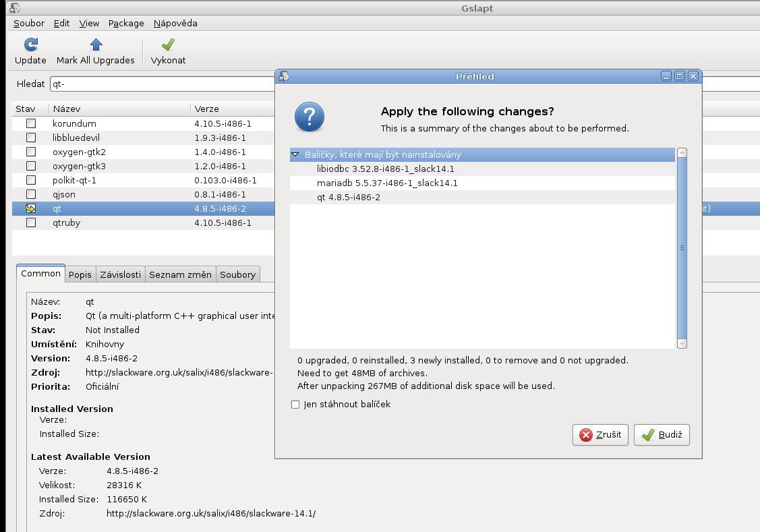Image resolution: width=760 pixels, height=532 pixels.
Task: Switch to the Soubory tab
Action: pyautogui.click(x=237, y=274)
